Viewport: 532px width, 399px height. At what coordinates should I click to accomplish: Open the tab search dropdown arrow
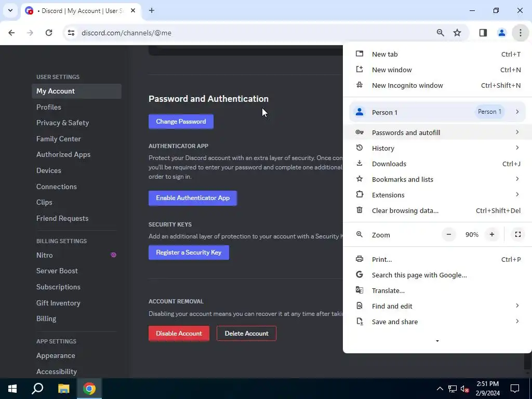point(10,10)
